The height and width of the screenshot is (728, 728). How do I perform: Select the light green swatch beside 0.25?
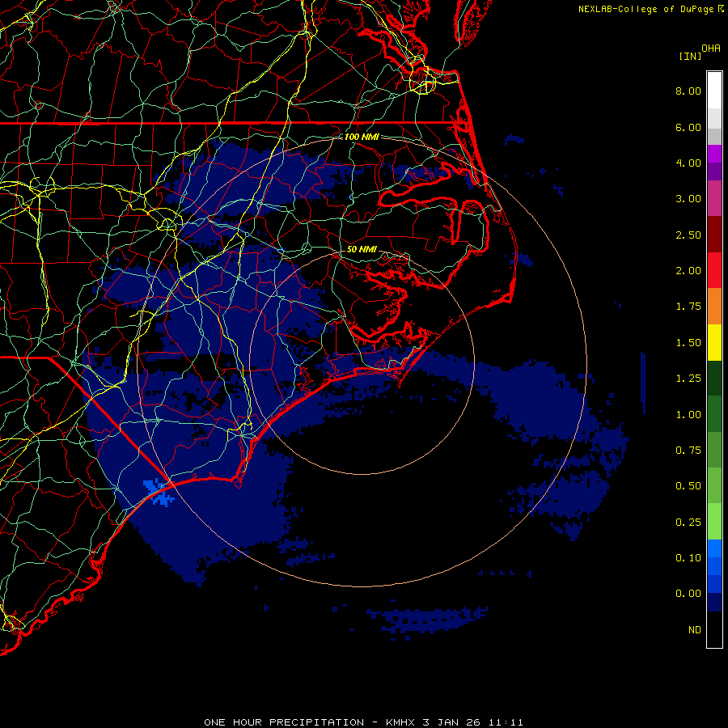pyautogui.click(x=714, y=522)
